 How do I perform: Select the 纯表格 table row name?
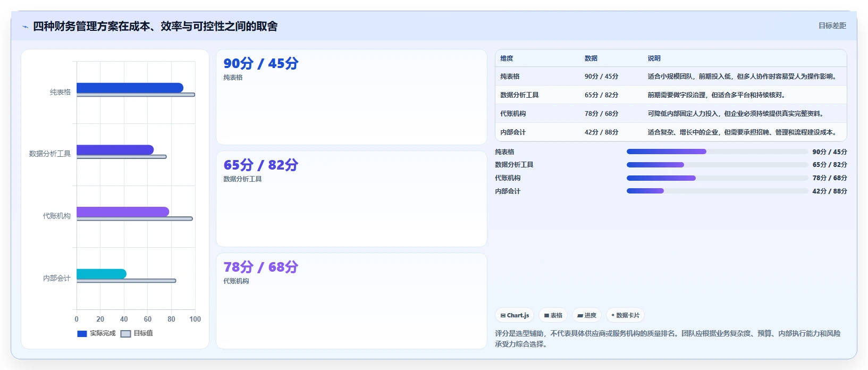pos(510,77)
